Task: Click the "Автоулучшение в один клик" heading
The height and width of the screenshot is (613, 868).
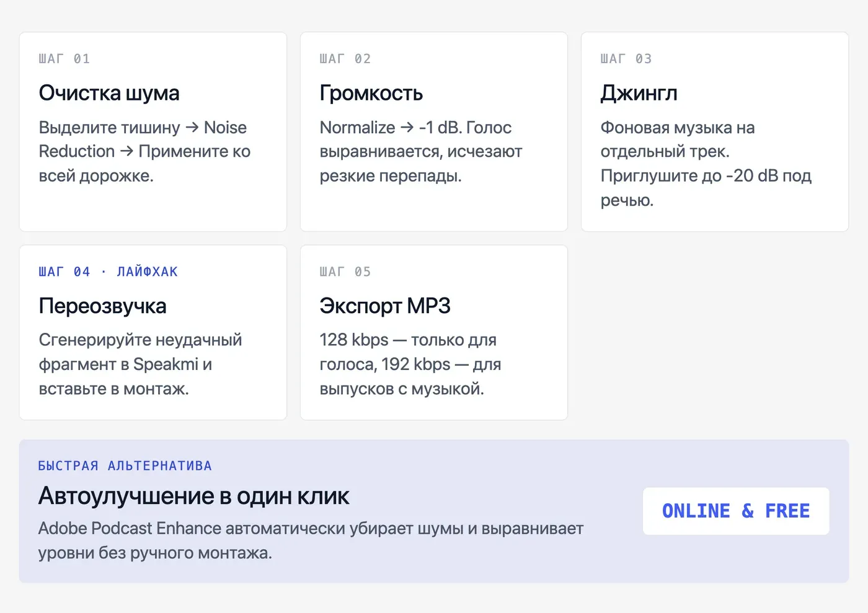Action: (194, 496)
